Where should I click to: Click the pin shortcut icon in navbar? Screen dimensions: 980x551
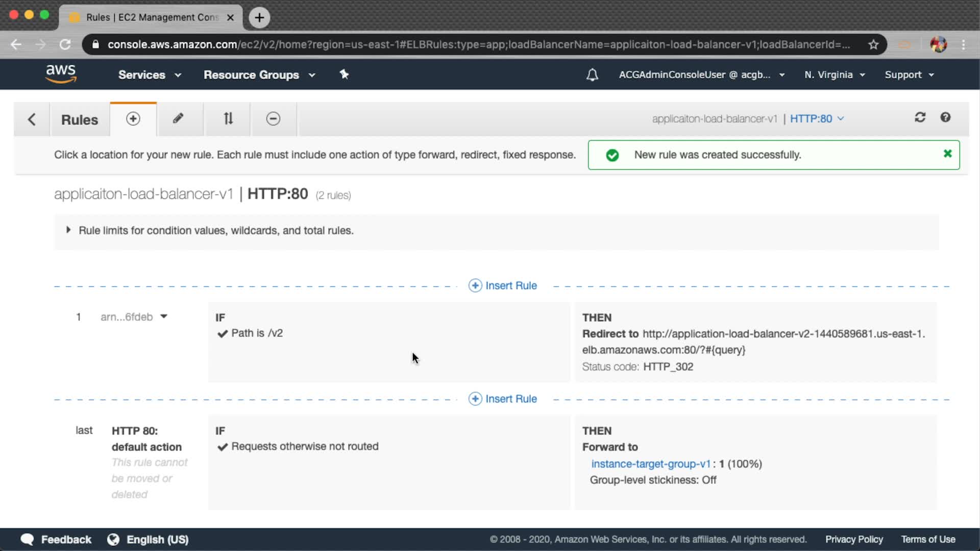click(344, 74)
